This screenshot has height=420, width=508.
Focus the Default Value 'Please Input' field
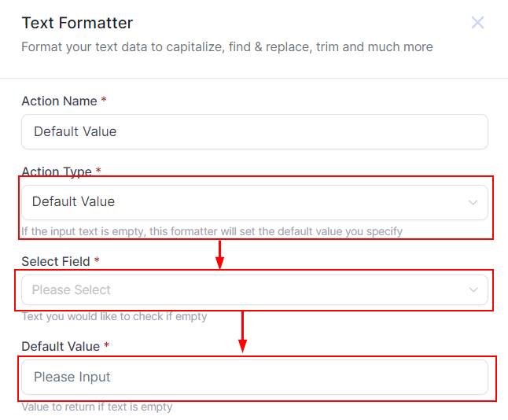tap(254, 378)
